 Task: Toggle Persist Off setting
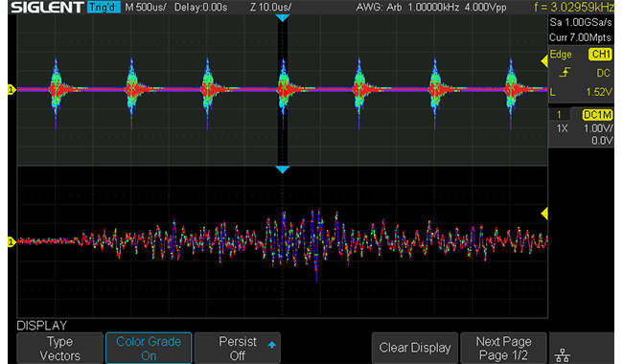pyautogui.click(x=237, y=348)
